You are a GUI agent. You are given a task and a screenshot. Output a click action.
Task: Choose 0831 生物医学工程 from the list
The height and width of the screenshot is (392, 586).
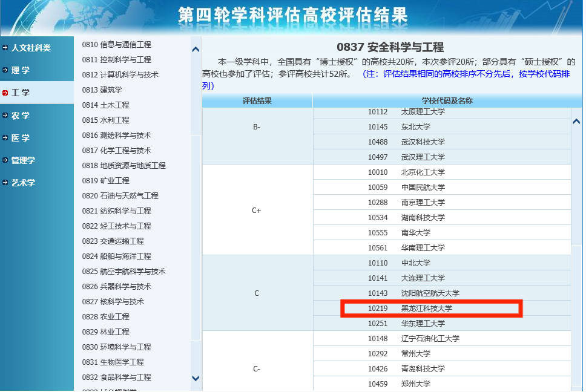click(x=113, y=362)
